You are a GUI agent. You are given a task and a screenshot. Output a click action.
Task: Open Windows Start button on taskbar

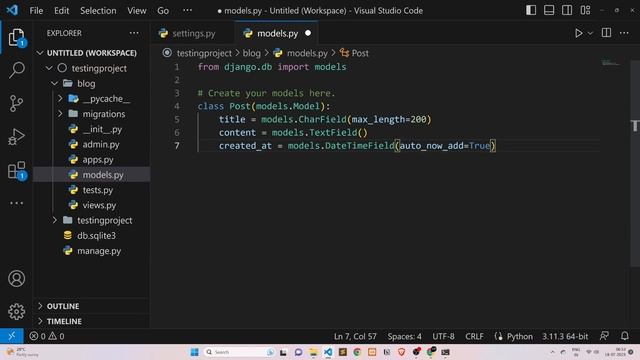[x=195, y=352]
